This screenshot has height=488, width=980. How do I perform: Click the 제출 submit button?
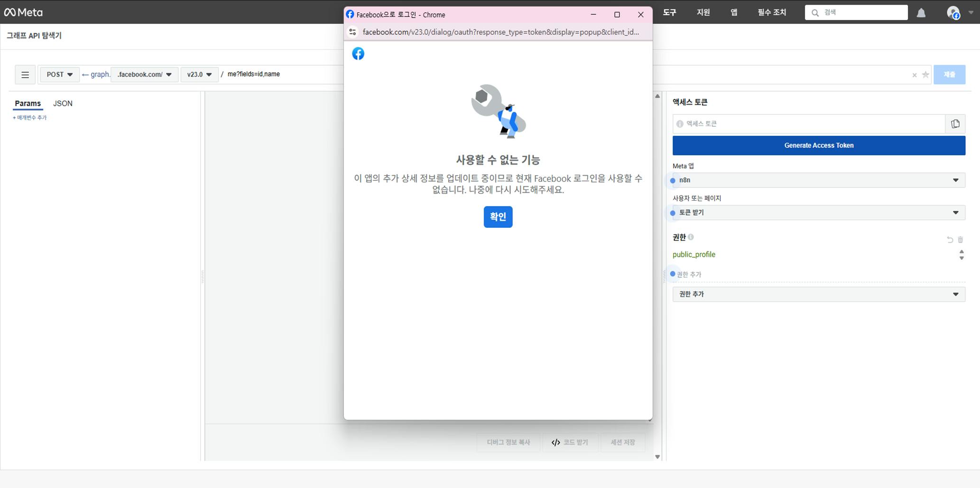(949, 75)
